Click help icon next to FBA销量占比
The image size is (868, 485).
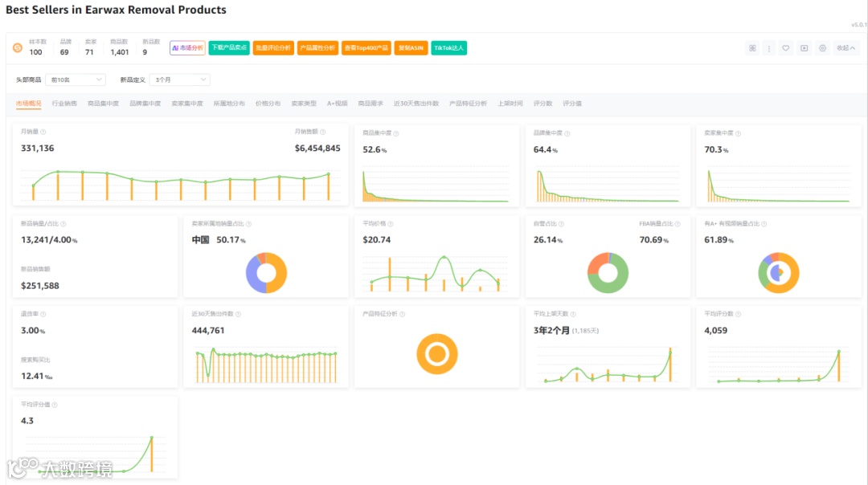pos(678,224)
